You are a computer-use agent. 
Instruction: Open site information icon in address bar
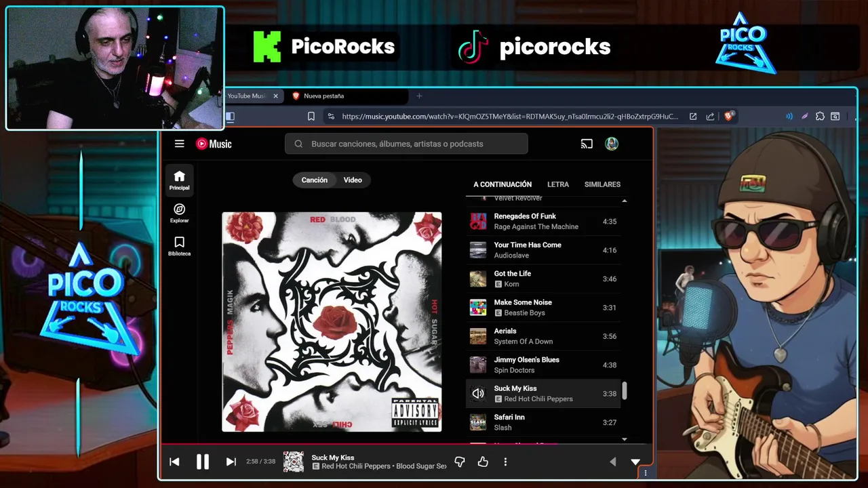pyautogui.click(x=330, y=117)
